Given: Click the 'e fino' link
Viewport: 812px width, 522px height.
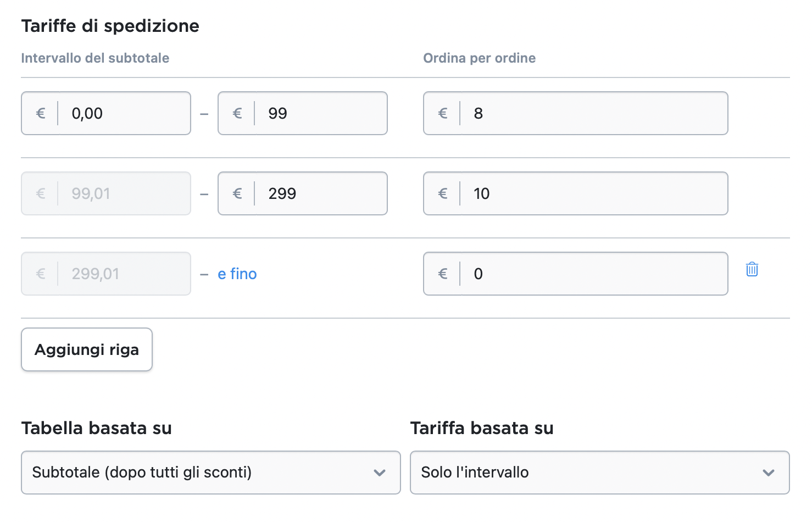Looking at the screenshot, I should point(237,274).
